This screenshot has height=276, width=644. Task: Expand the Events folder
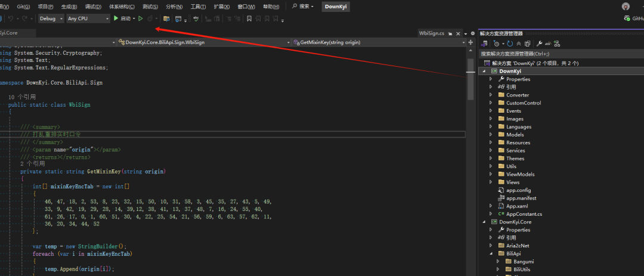coord(490,111)
